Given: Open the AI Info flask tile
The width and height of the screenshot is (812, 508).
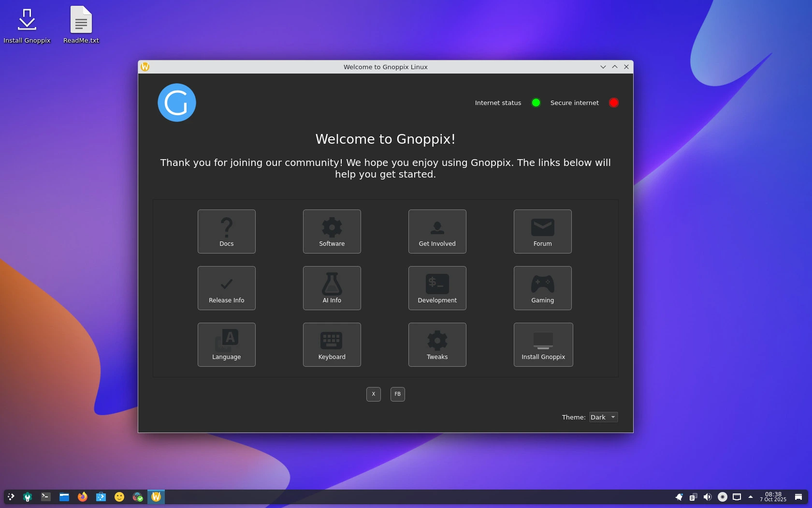Looking at the screenshot, I should coord(332,288).
